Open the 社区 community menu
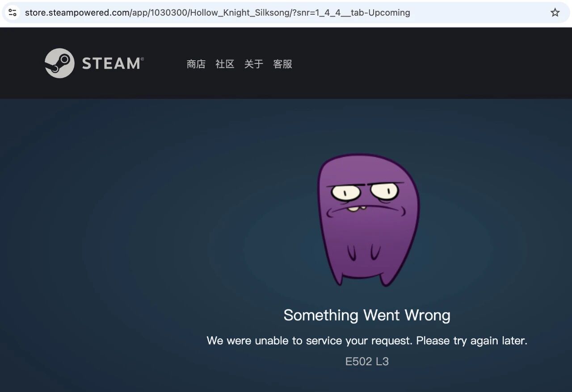This screenshot has width=572, height=392. click(x=225, y=64)
